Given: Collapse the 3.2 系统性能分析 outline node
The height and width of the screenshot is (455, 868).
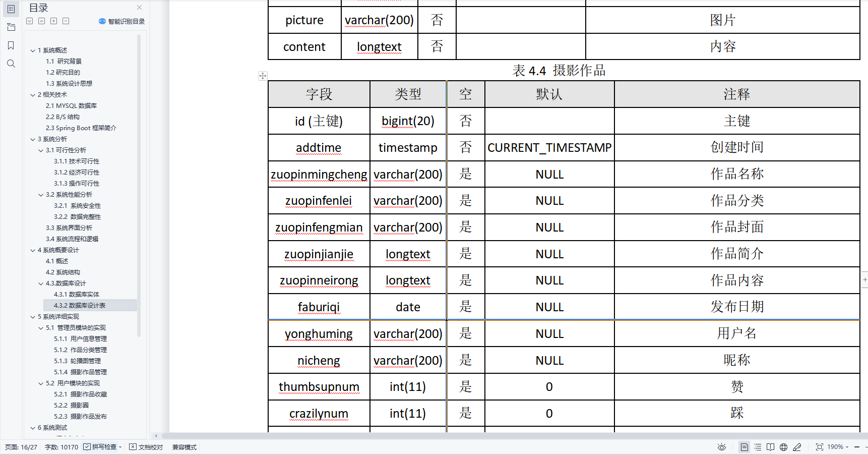Looking at the screenshot, I should pos(41,195).
